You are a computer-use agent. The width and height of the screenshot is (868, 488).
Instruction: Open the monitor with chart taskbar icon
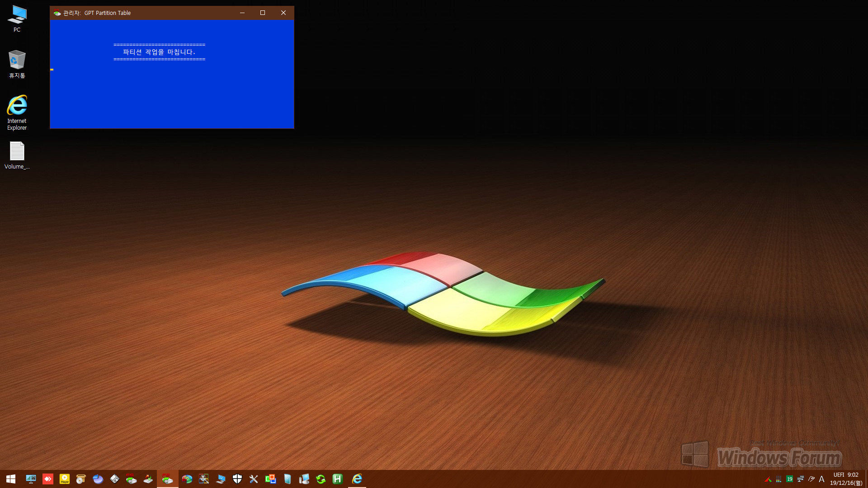pyautogui.click(x=31, y=479)
